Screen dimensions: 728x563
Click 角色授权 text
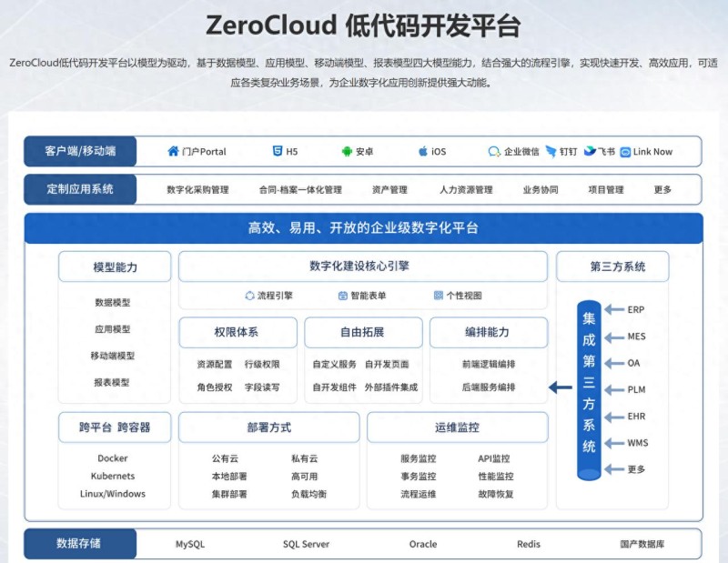215,387
